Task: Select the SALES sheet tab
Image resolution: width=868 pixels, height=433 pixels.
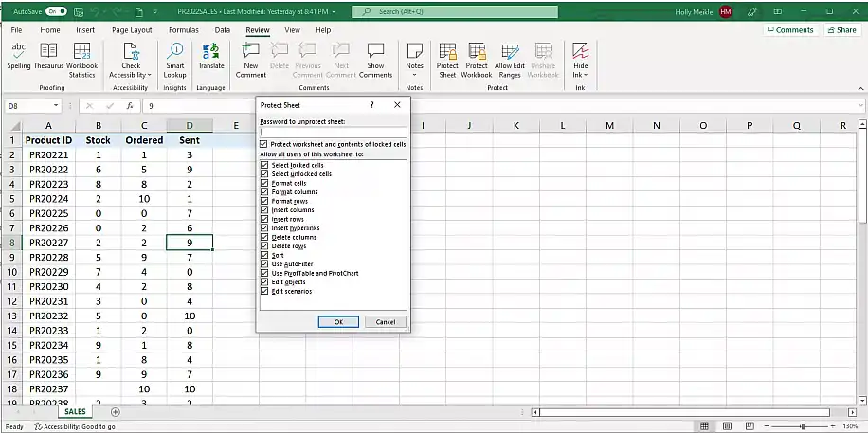Action: [75, 412]
